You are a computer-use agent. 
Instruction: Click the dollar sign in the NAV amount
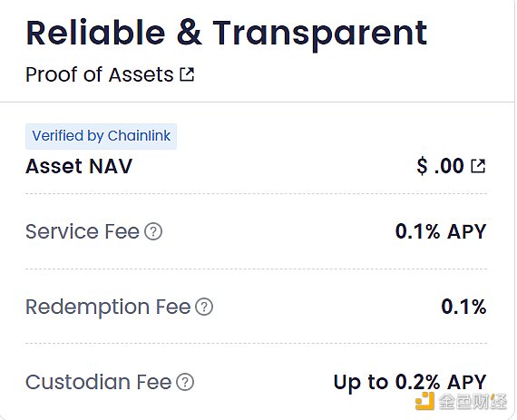(422, 166)
